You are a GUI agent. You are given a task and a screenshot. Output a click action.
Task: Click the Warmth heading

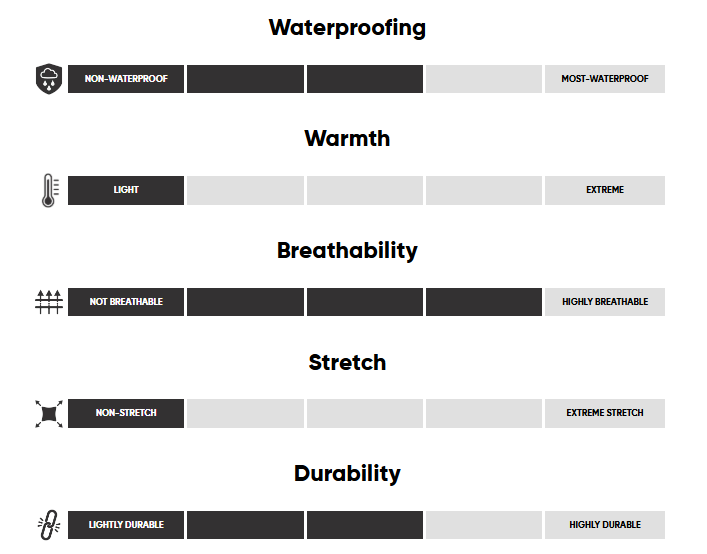[347, 138]
